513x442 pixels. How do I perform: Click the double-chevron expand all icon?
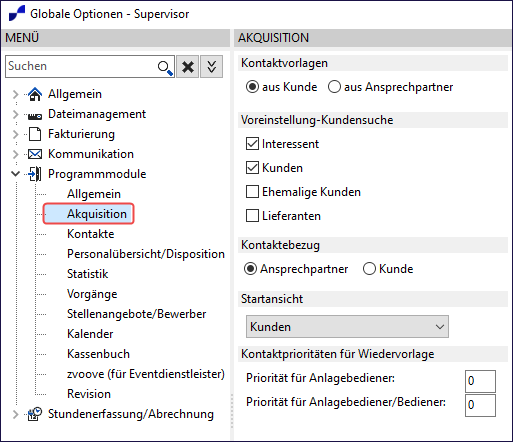(x=211, y=67)
